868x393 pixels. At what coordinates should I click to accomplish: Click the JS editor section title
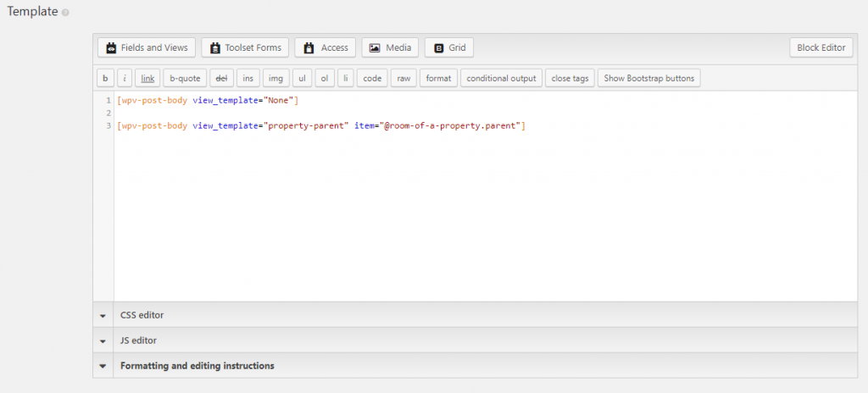138,340
